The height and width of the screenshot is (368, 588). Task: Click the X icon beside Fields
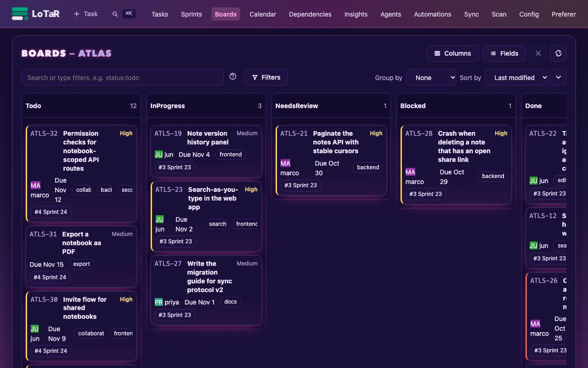coord(538,53)
